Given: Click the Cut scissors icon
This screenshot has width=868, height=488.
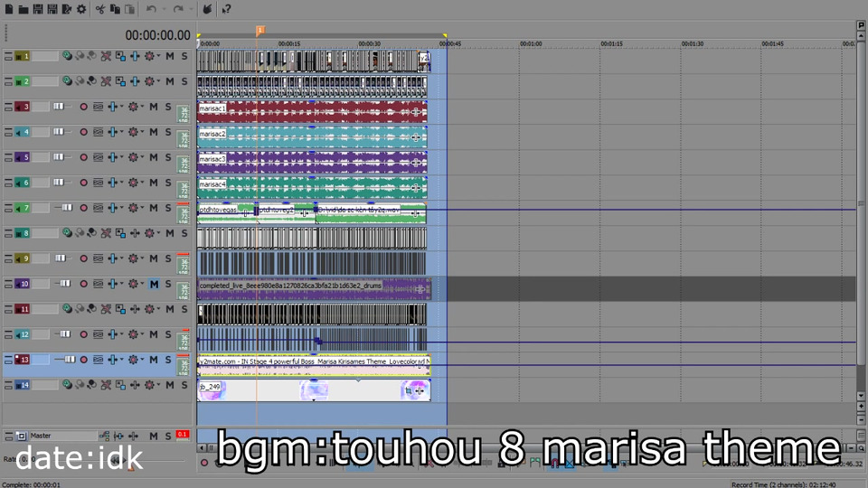Looking at the screenshot, I should 100,9.
